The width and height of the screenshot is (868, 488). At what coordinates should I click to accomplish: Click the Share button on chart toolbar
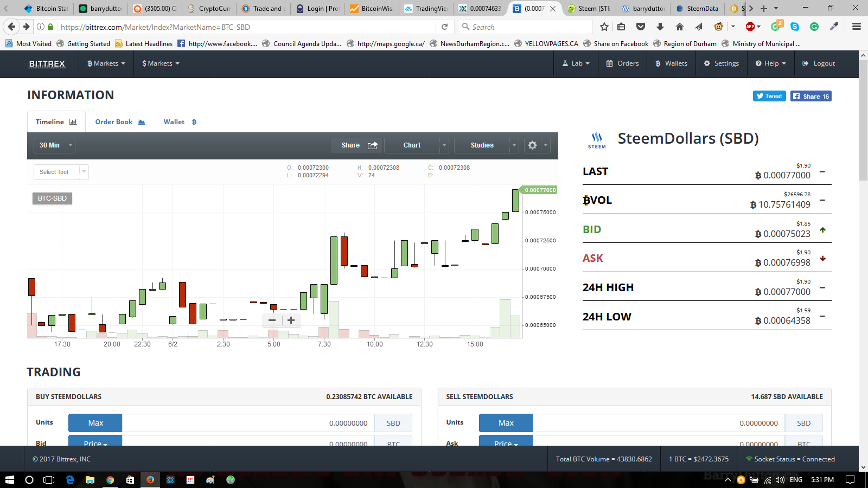pyautogui.click(x=356, y=145)
